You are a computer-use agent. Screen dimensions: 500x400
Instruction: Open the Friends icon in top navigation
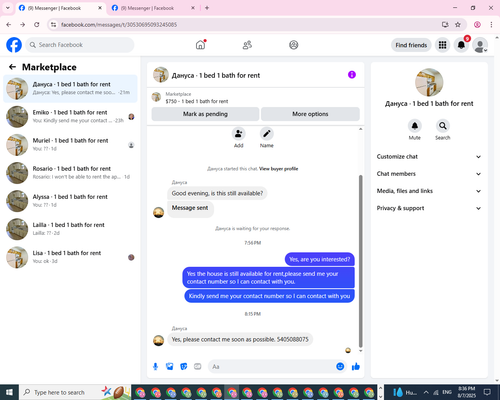tap(247, 45)
